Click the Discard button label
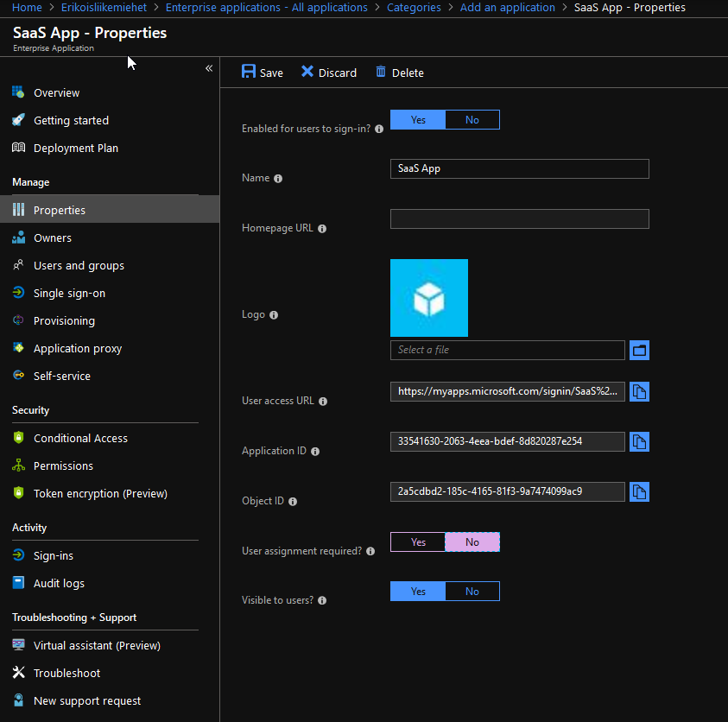 tap(338, 73)
